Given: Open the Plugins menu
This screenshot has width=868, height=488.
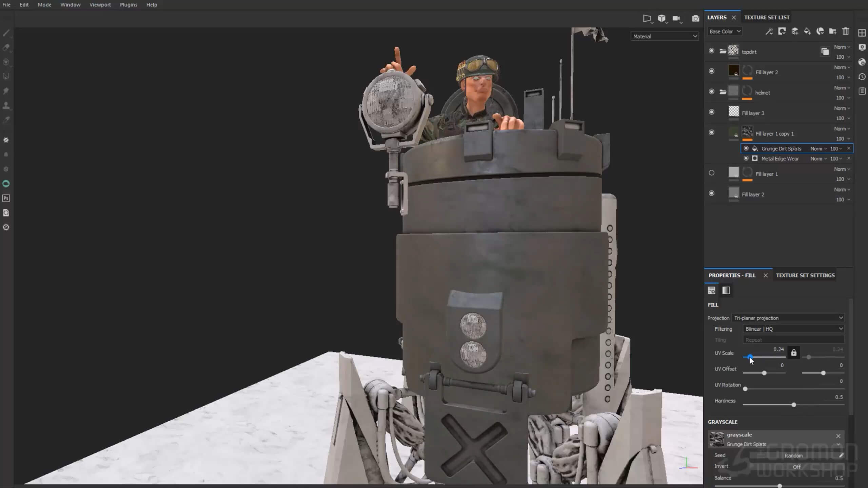Looking at the screenshot, I should [x=128, y=5].
